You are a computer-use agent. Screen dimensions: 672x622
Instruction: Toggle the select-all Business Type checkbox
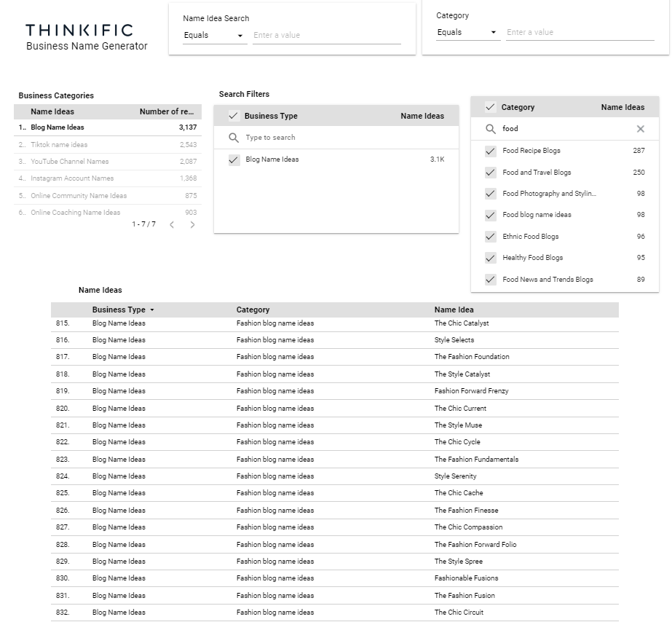pyautogui.click(x=234, y=116)
